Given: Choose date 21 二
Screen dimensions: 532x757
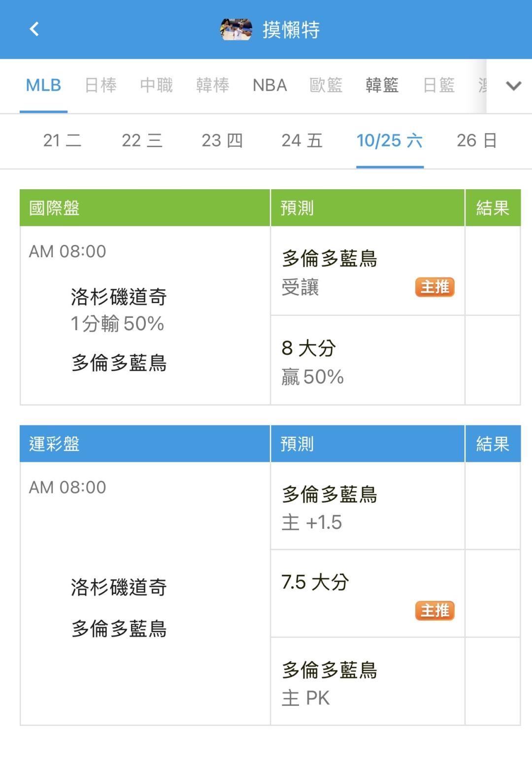Looking at the screenshot, I should click(62, 140).
